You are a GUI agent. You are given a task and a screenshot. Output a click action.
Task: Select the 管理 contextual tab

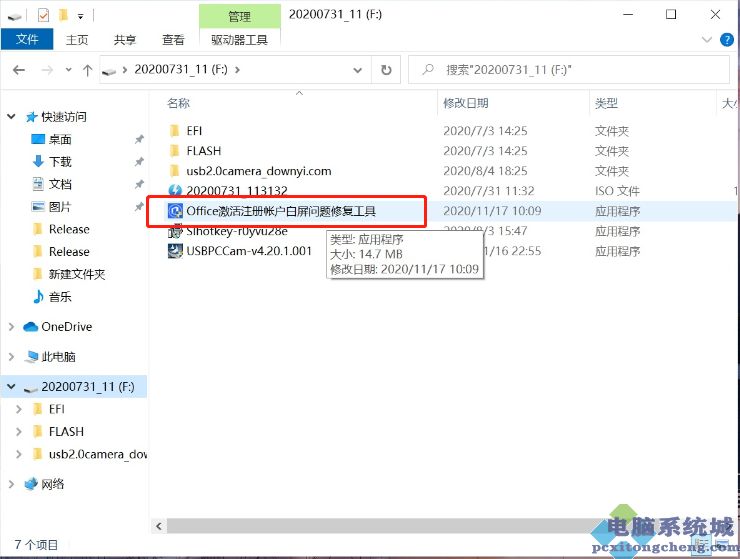240,17
